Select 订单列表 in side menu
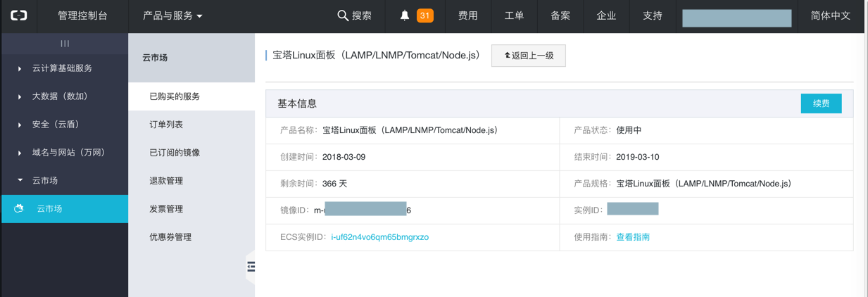Viewport: 868px width, 297px height. 166,125
